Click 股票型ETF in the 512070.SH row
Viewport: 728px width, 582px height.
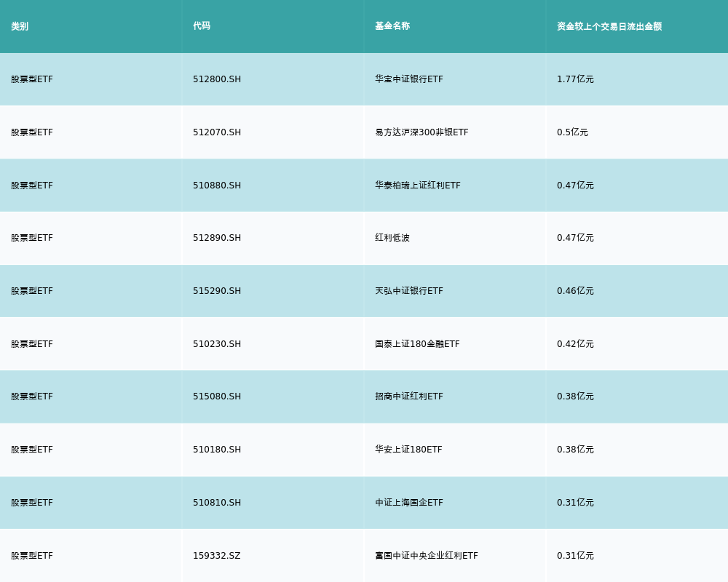coord(32,132)
